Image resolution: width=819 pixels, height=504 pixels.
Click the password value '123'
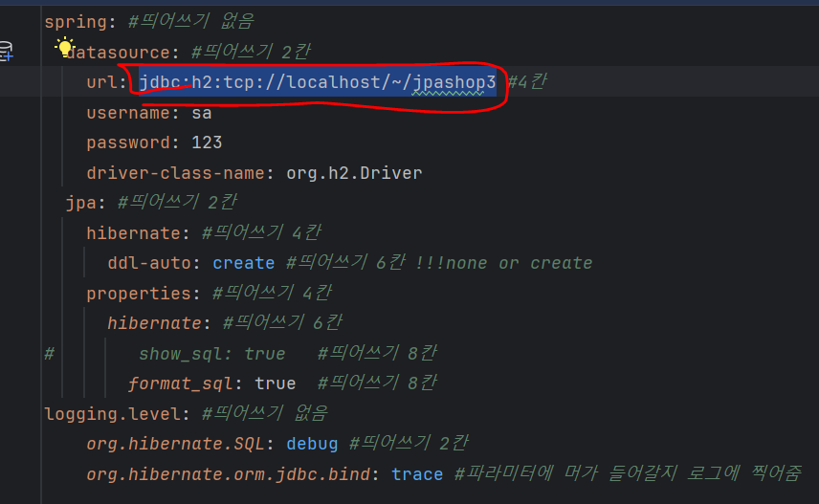pyautogui.click(x=207, y=142)
